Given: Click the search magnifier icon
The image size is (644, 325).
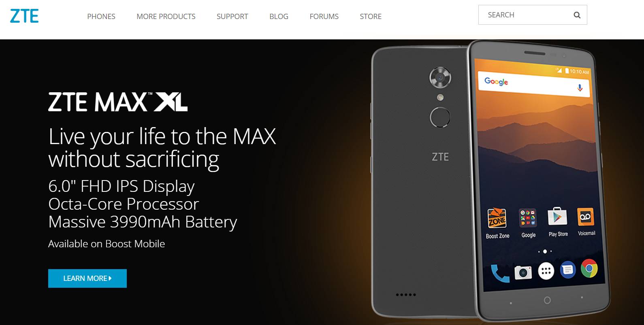Looking at the screenshot, I should coord(577,15).
